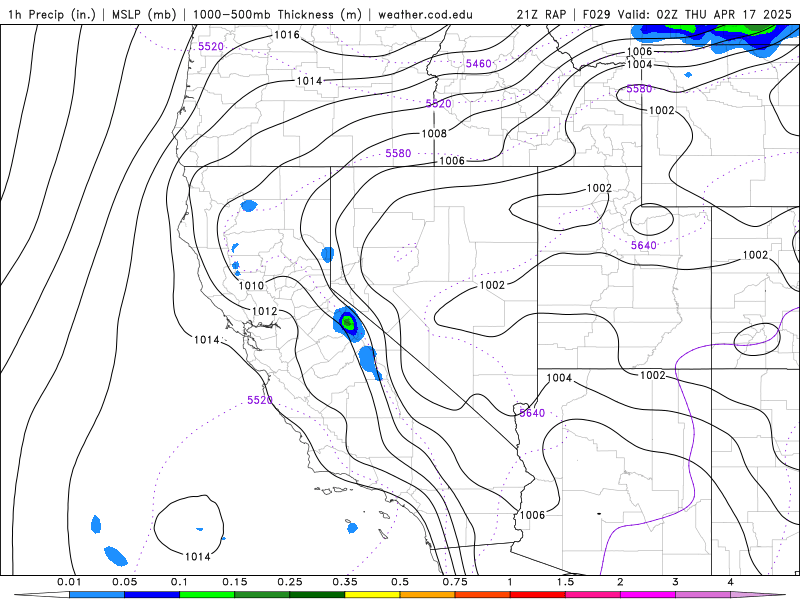Viewport: 800px width, 600px height.
Task: Click the 1010 isobar label
Action: point(252,286)
